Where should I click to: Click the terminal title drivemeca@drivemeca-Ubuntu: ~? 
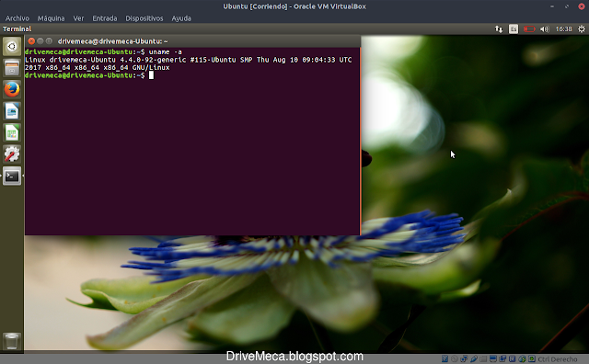[x=112, y=41]
